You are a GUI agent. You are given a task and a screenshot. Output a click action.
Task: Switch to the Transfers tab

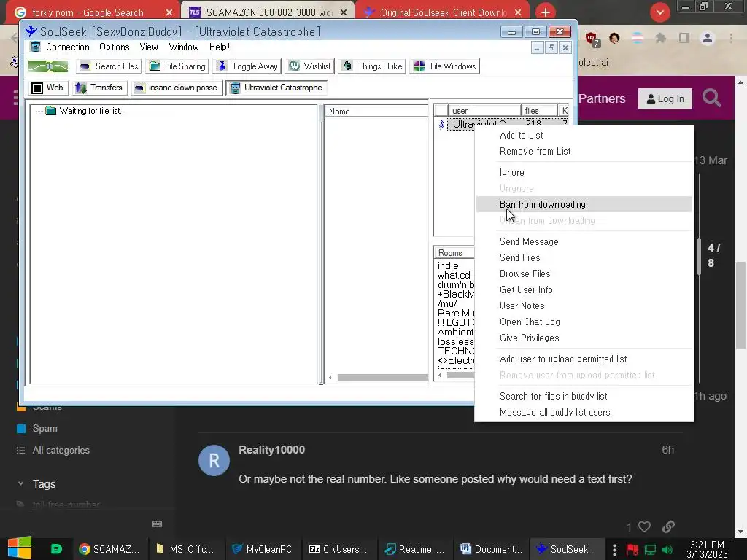click(99, 87)
